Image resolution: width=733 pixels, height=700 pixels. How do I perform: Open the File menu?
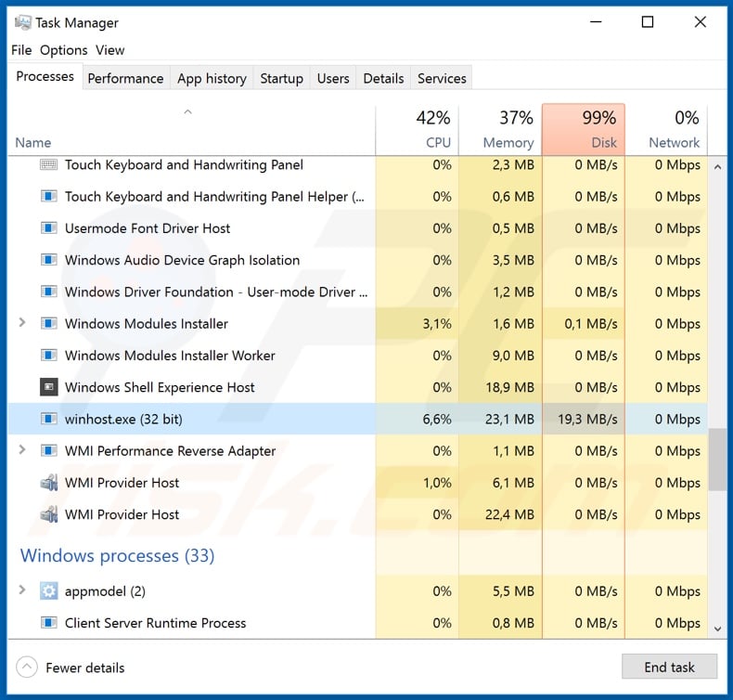(x=21, y=50)
